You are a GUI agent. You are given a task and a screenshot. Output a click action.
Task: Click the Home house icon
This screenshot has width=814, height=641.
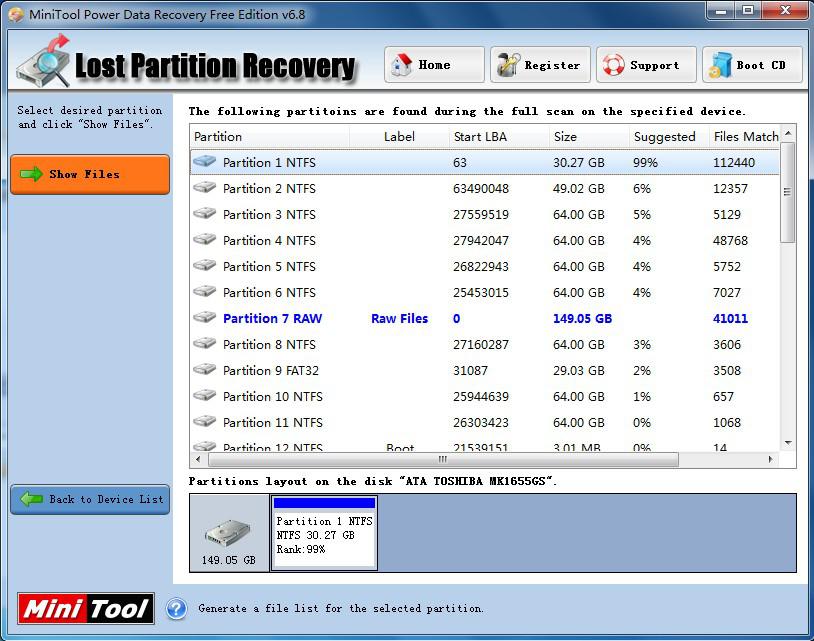pos(401,65)
